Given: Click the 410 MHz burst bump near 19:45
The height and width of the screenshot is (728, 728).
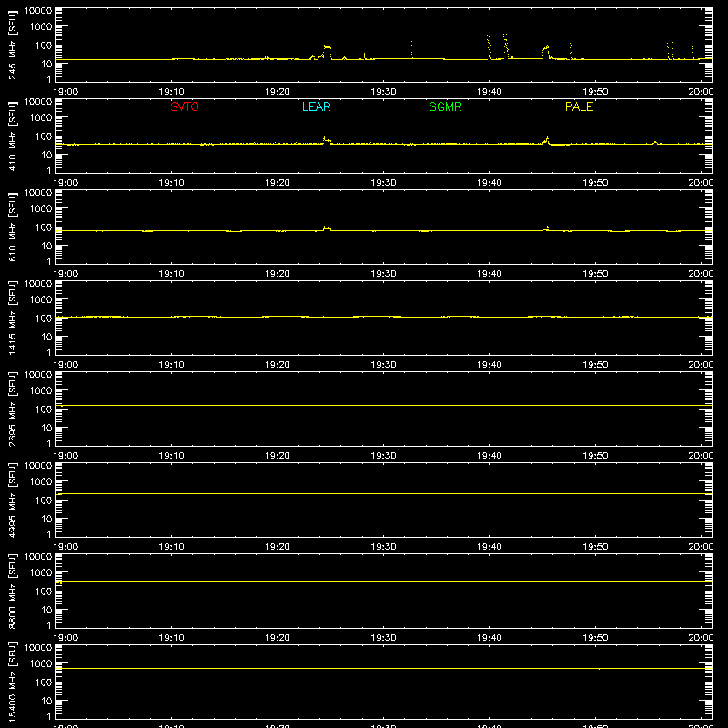Looking at the screenshot, I should tap(547, 140).
